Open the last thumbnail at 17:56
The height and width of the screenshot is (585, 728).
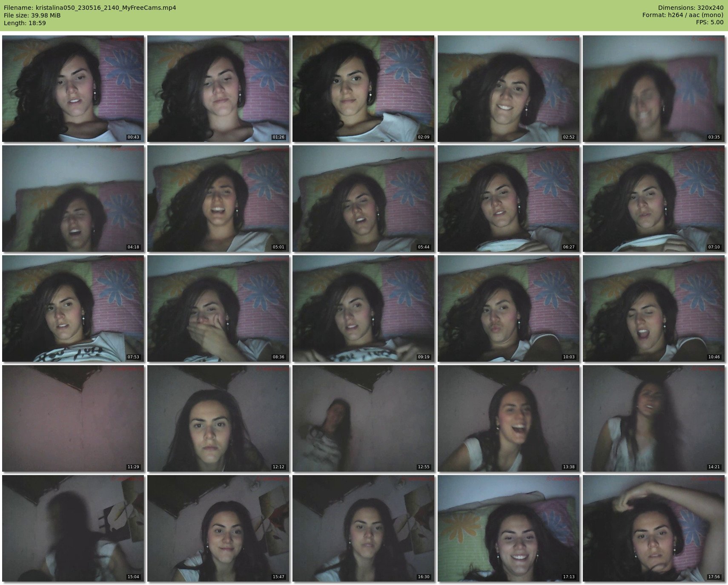click(x=654, y=528)
